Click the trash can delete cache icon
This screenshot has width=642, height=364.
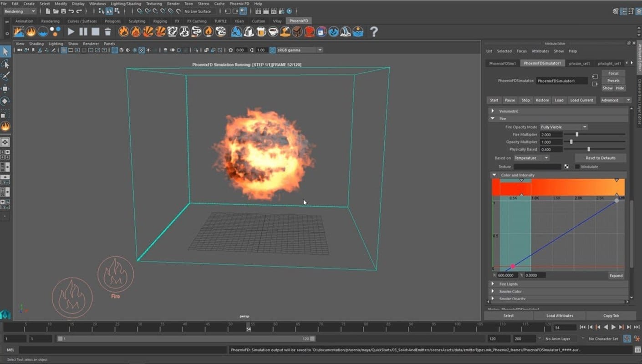108,31
